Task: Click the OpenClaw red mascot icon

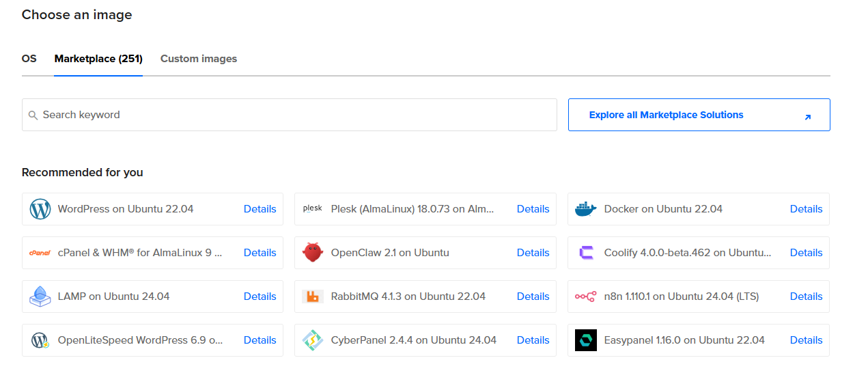Action: click(313, 253)
